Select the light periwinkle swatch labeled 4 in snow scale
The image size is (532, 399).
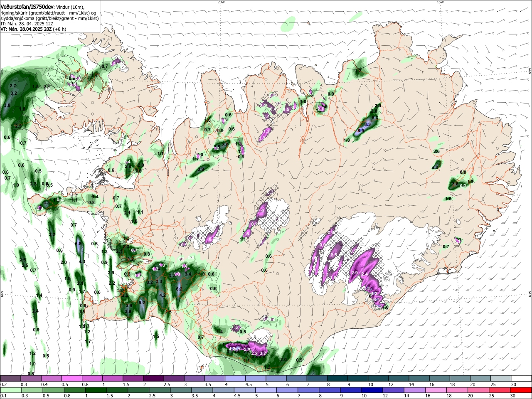pyautogui.click(x=234, y=378)
